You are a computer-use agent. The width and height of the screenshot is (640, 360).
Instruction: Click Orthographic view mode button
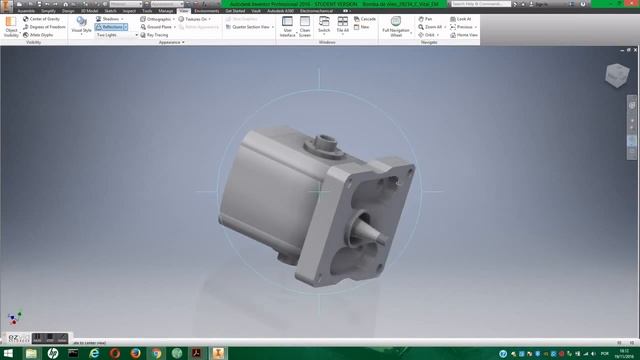click(x=156, y=19)
